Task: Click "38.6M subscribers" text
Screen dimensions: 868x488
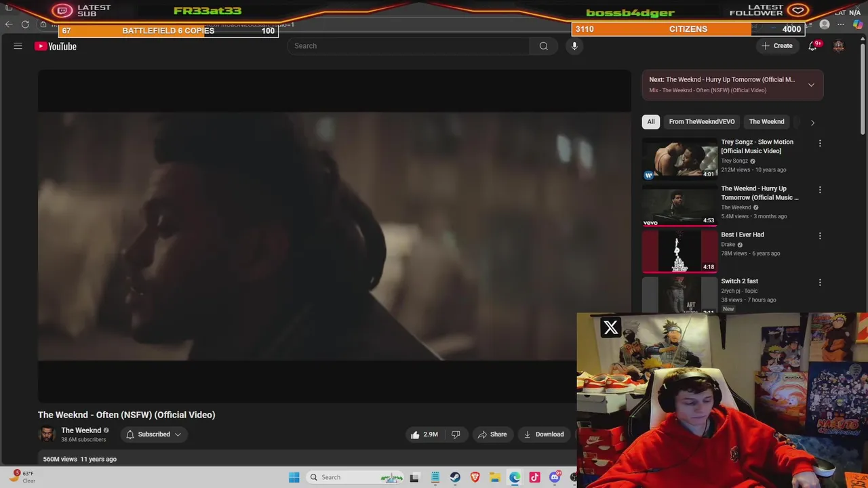Action: point(83,440)
